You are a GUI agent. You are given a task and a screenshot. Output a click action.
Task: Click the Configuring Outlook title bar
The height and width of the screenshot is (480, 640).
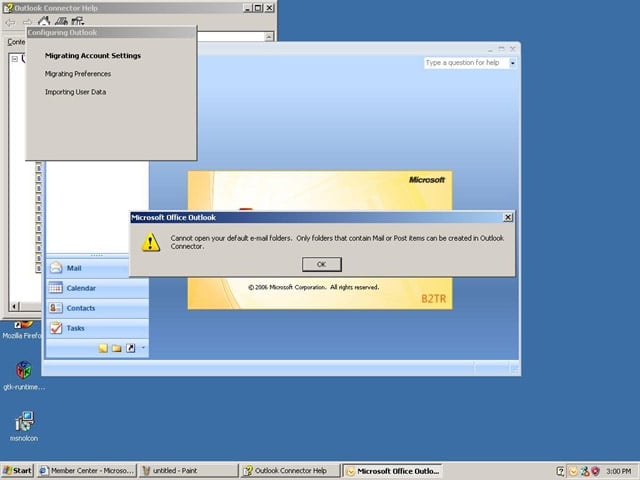[111, 33]
